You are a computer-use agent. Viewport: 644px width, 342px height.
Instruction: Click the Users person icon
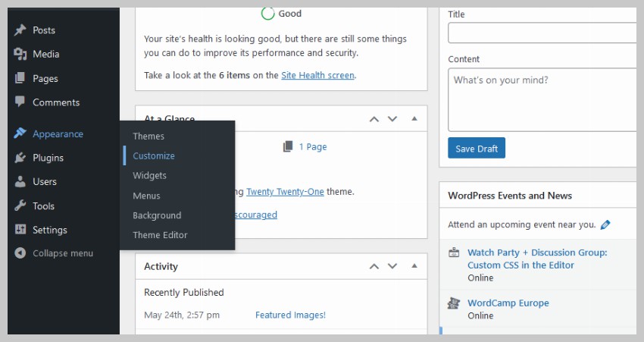click(20, 181)
